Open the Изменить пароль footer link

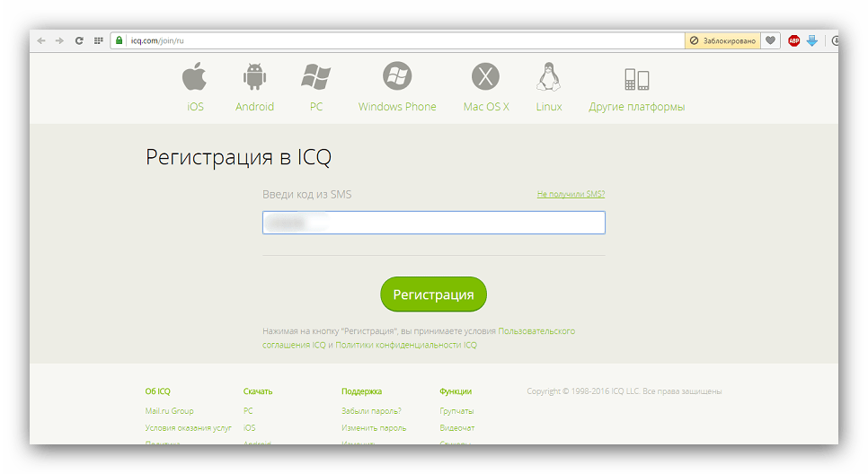pos(374,427)
